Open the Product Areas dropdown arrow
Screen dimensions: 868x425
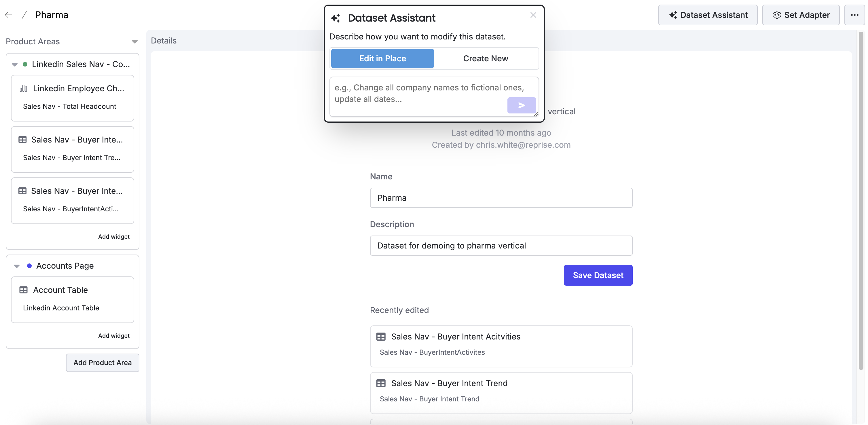tap(134, 42)
